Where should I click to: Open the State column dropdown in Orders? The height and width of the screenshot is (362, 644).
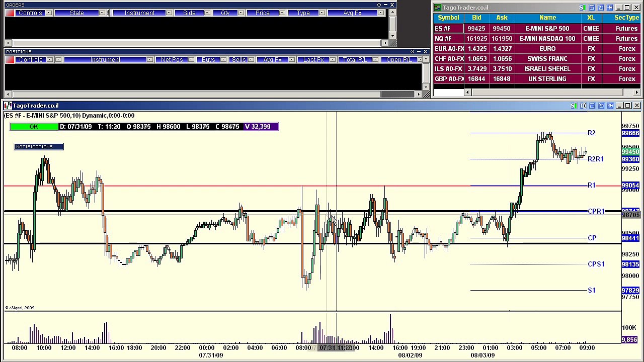click(102, 13)
